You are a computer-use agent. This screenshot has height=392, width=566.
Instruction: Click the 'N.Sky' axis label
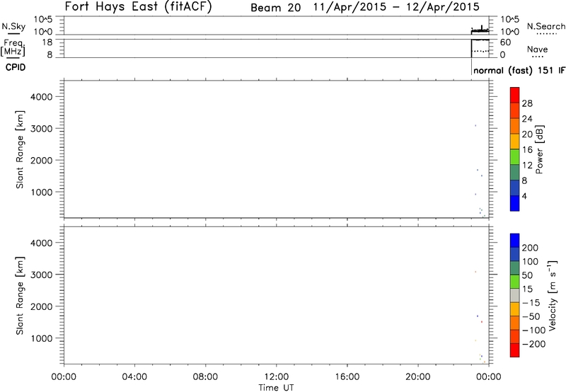13,26
